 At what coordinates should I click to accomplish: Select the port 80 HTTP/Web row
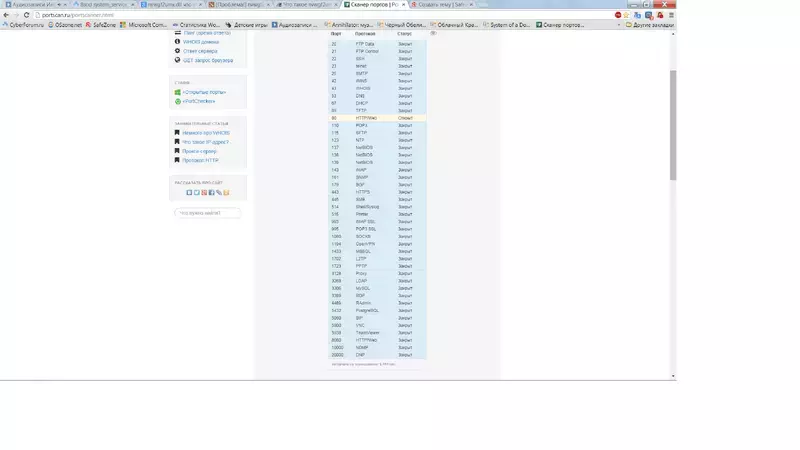click(x=377, y=118)
